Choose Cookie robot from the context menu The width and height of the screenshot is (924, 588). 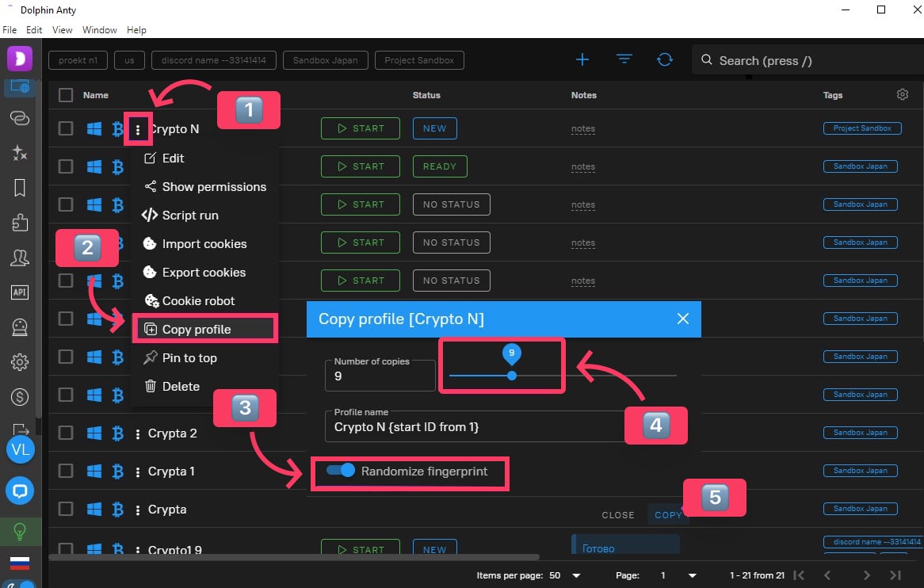(205, 301)
